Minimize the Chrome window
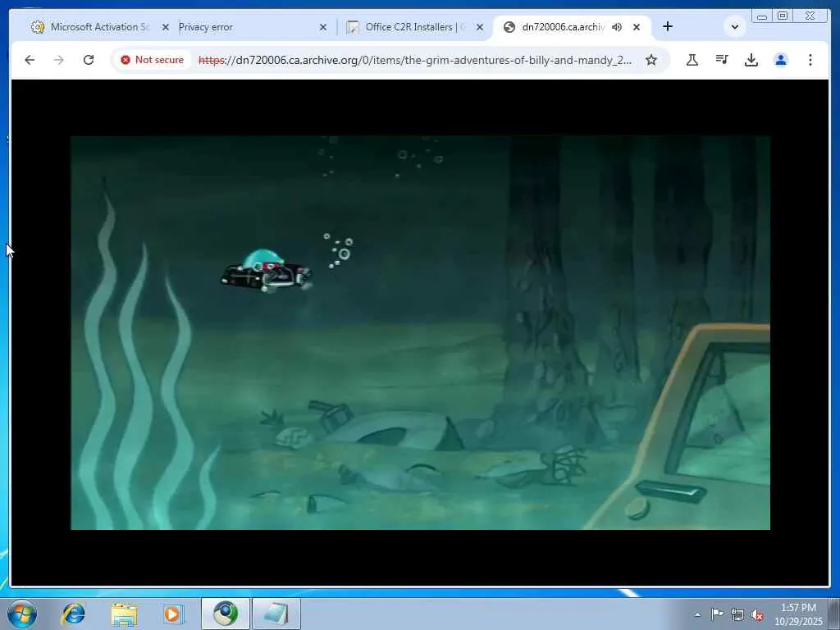 point(762,16)
